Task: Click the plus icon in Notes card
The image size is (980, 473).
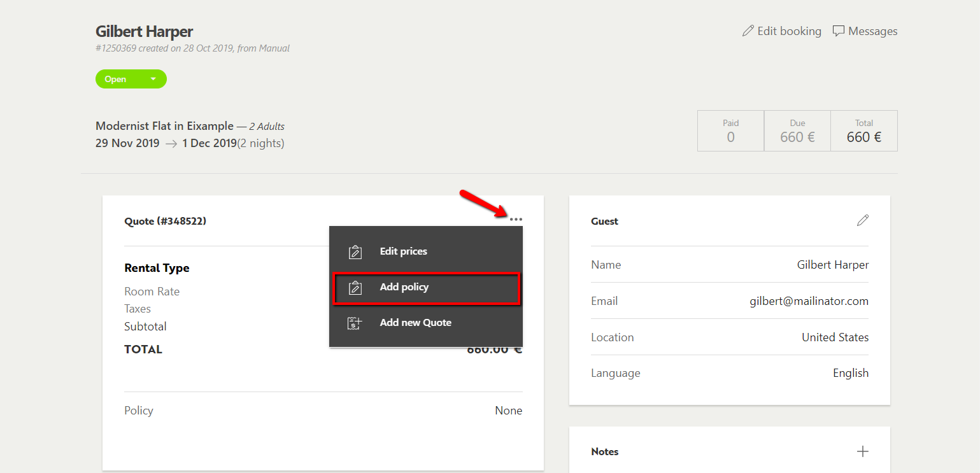Action: pyautogui.click(x=863, y=451)
